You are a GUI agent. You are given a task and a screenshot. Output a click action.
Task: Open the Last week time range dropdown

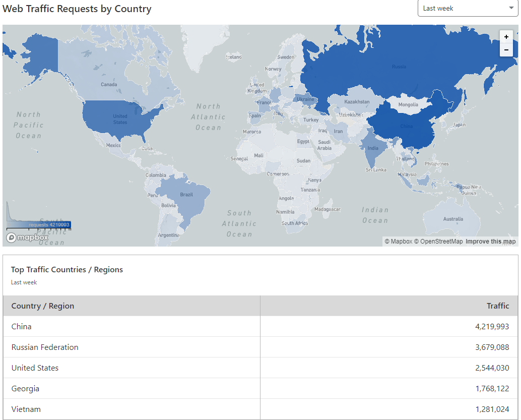pyautogui.click(x=468, y=8)
